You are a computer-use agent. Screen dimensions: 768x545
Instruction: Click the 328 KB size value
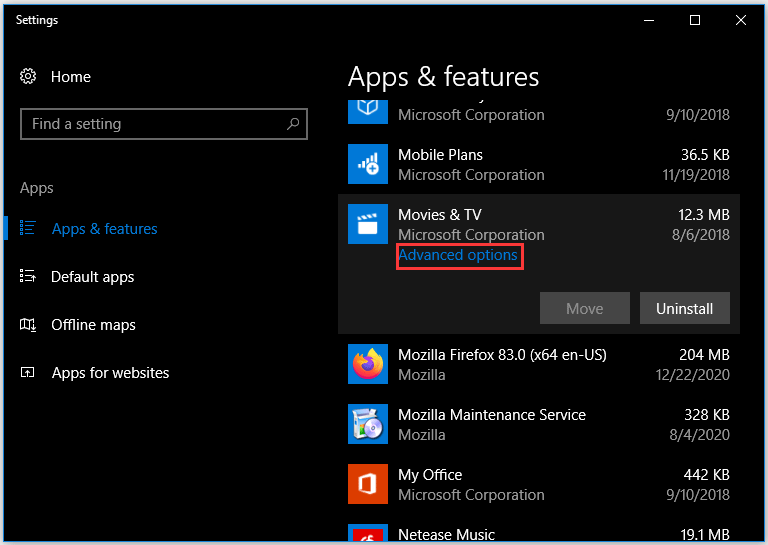(707, 415)
